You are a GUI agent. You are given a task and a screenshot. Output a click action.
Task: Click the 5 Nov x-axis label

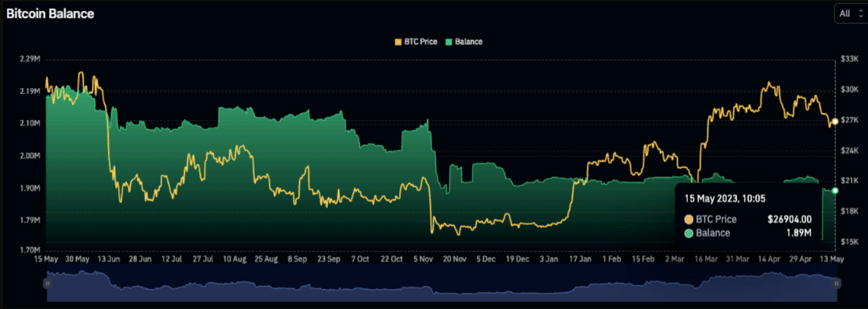point(425,259)
